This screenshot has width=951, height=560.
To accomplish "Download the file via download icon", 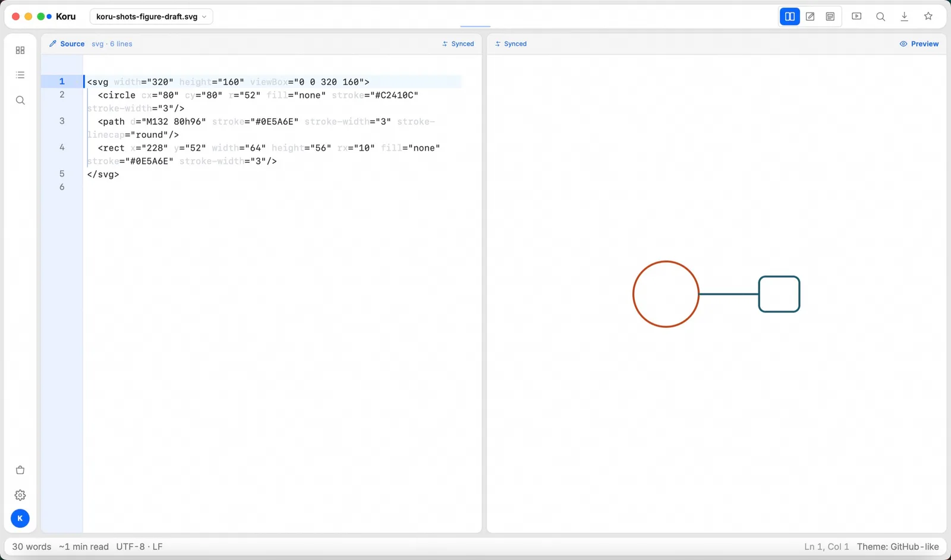I will pos(904,17).
